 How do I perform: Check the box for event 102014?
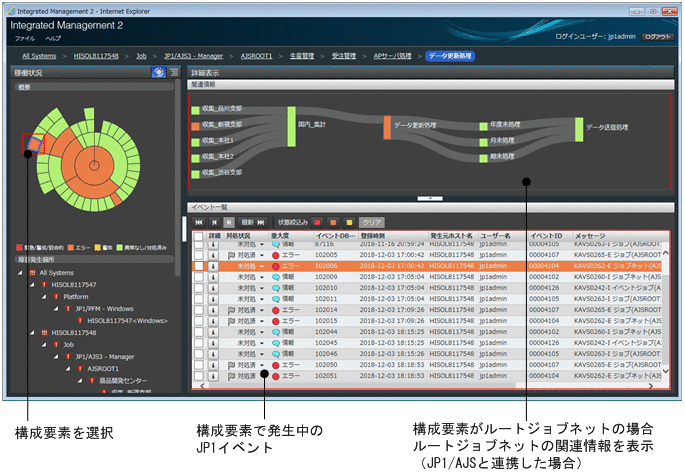coord(199,310)
